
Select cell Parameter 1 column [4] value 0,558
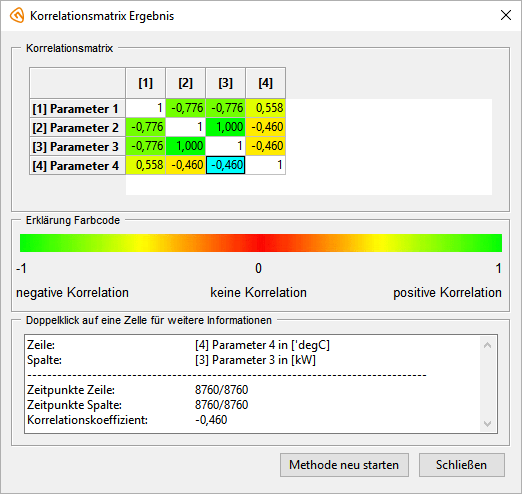click(x=266, y=108)
